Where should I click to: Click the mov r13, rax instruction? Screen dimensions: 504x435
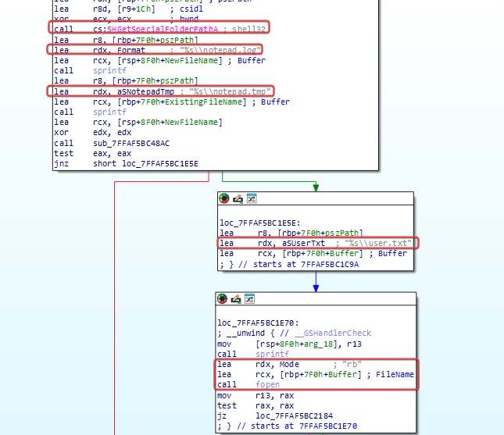[256, 395]
